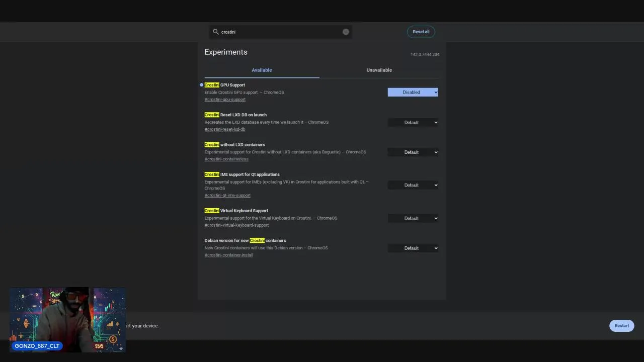Click the Restart button

[x=621, y=326]
